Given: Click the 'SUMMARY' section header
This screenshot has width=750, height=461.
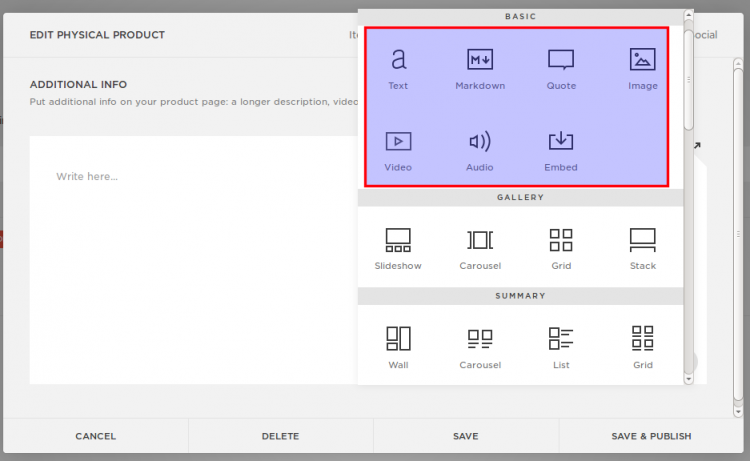Looking at the screenshot, I should pyautogui.click(x=520, y=296).
